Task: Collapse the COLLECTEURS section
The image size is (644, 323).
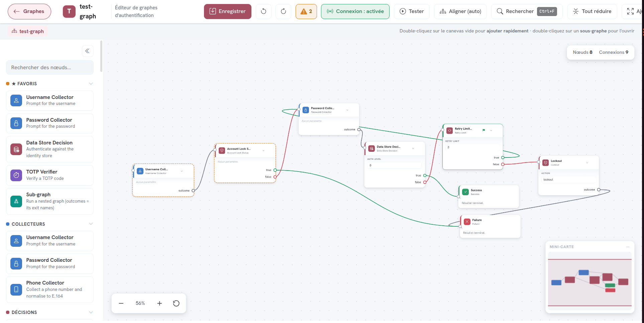Action: click(x=91, y=224)
